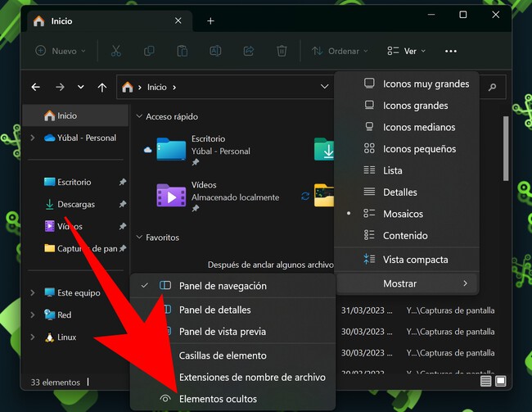Toggle Elementos ocultos visibility
532x412 pixels.
click(218, 399)
